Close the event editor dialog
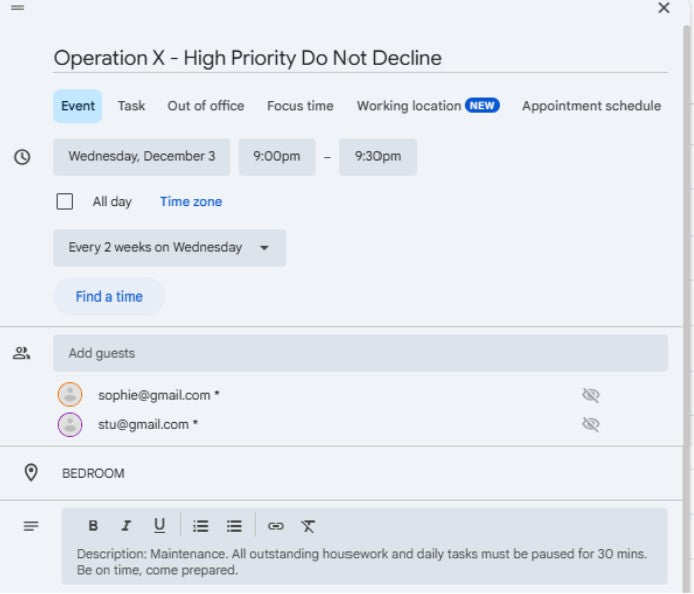 click(x=664, y=8)
